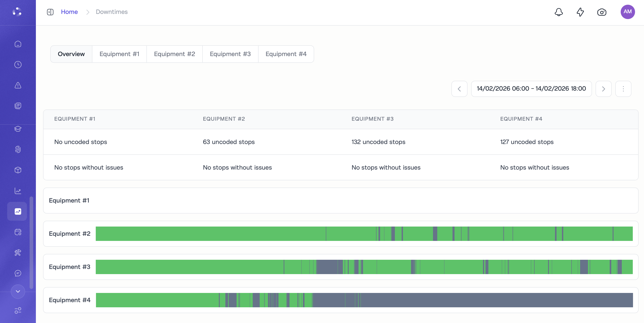Click the chat bubble sidebar icon
The image size is (644, 323).
pos(18,273)
